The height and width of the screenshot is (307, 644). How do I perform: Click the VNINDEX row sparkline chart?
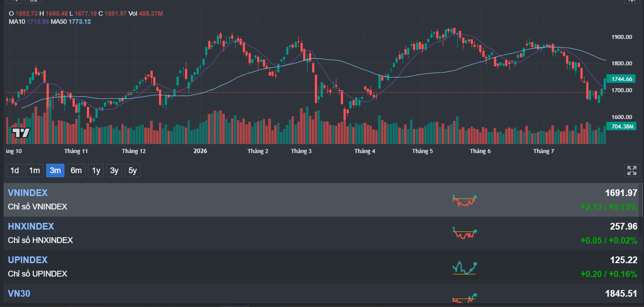(x=464, y=201)
